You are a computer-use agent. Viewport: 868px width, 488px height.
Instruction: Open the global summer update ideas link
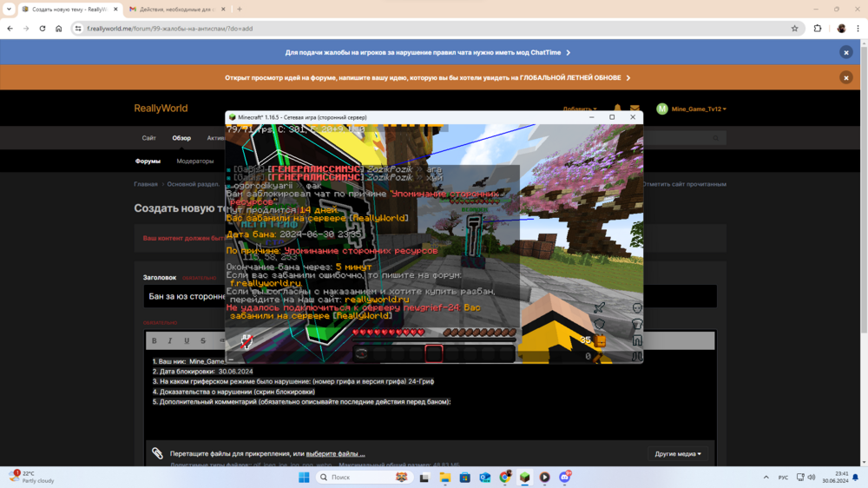427,77
